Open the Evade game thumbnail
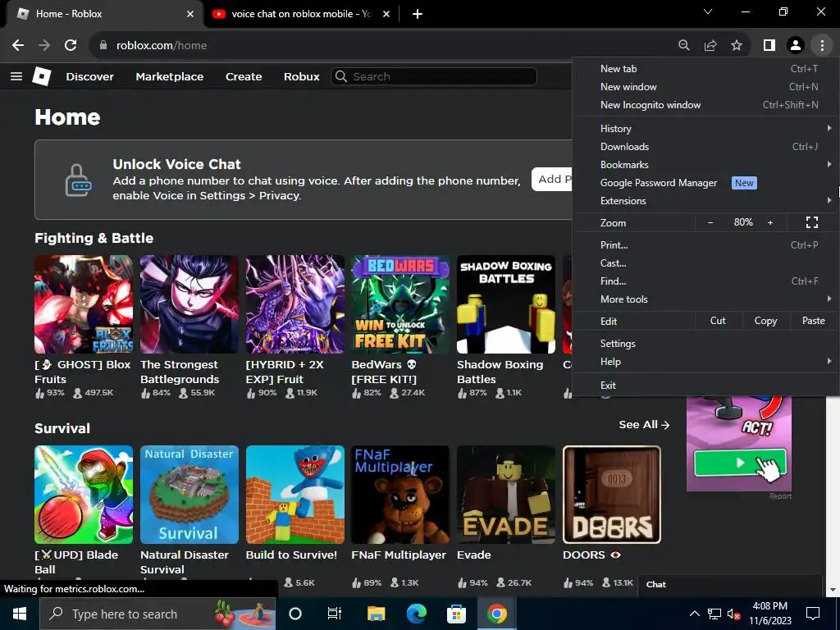This screenshot has height=630, width=840. 505,495
